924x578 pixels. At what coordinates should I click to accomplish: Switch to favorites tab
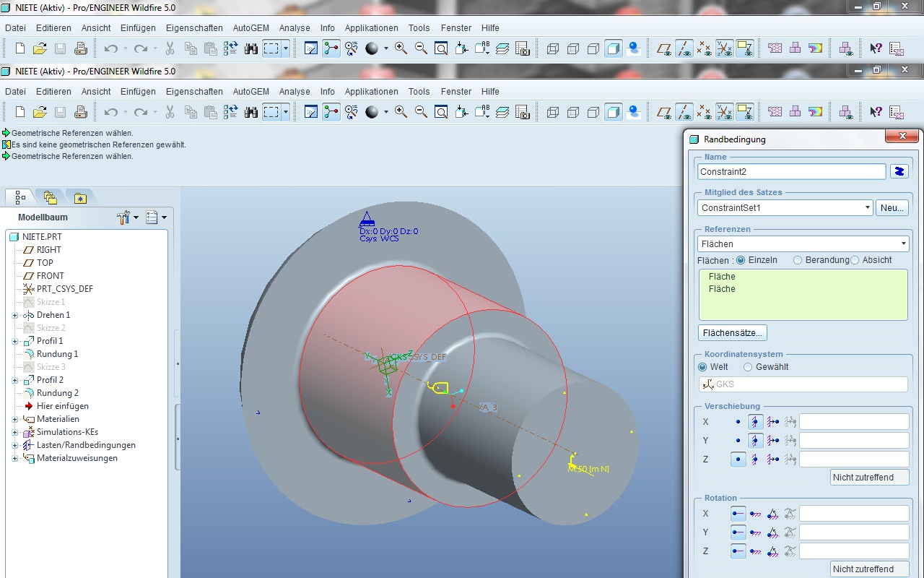(x=80, y=197)
